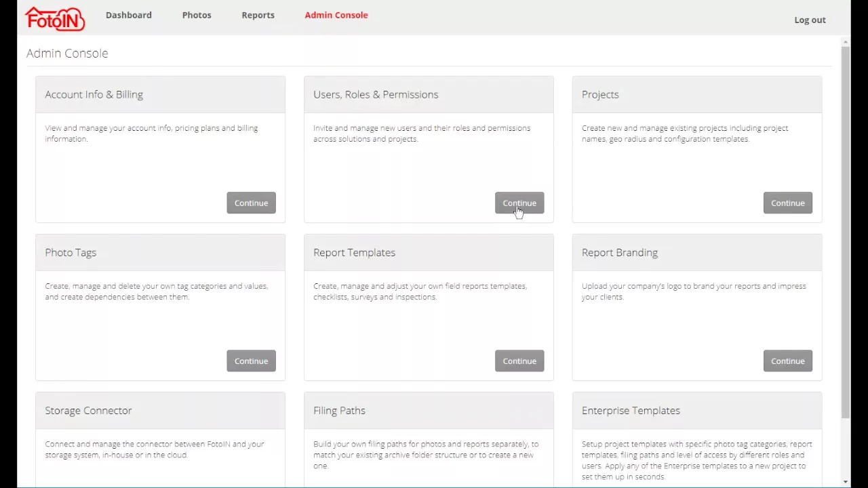Click the Enterprise Templates heading
868x488 pixels.
pyautogui.click(x=631, y=410)
